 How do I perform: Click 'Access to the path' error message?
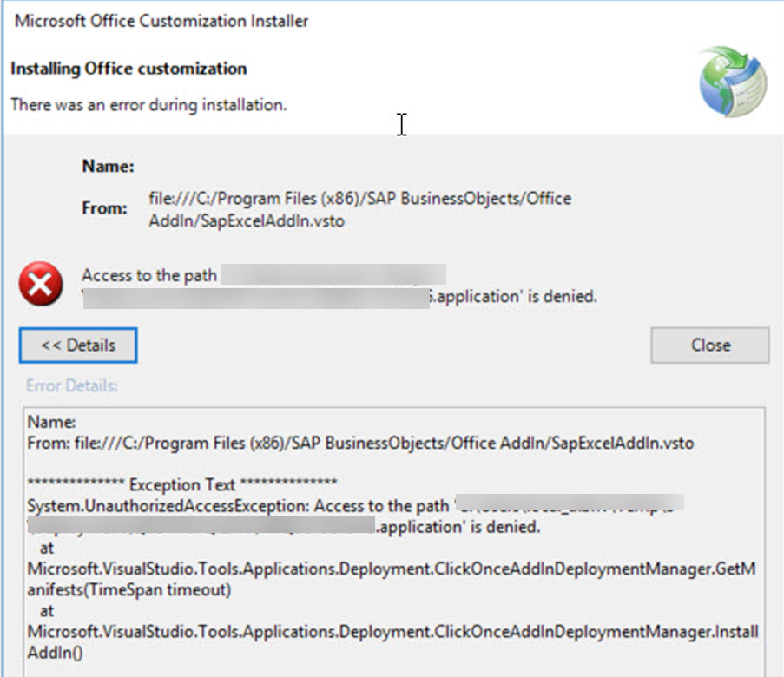click(339, 286)
